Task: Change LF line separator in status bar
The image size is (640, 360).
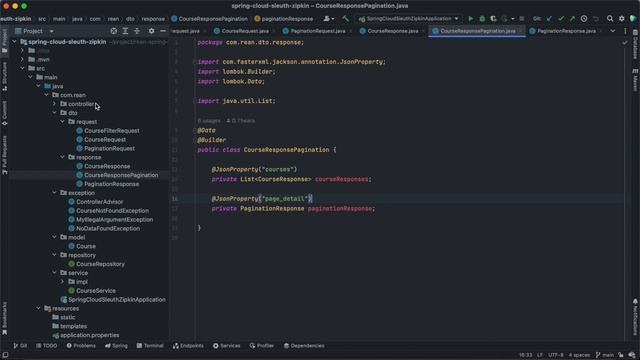Action: point(540,355)
